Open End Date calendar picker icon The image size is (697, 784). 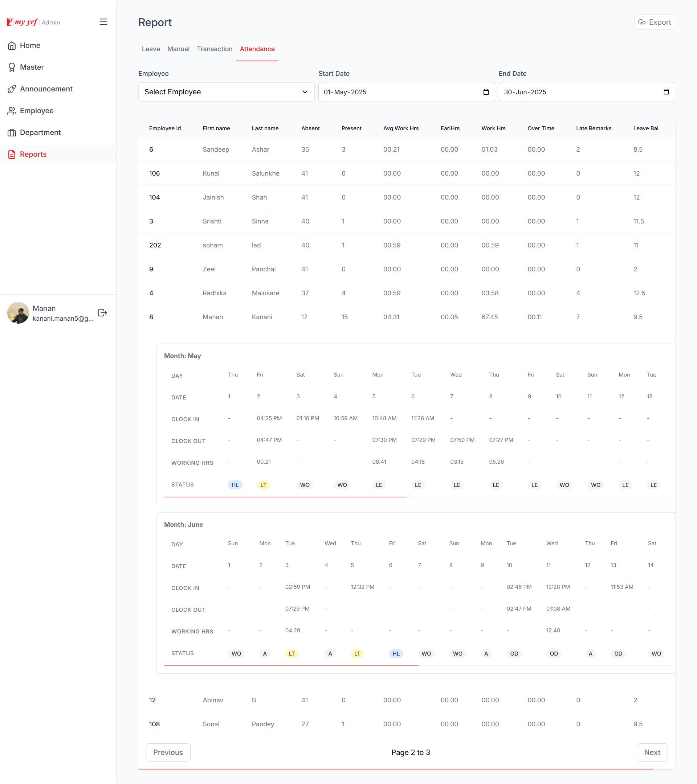[666, 92]
